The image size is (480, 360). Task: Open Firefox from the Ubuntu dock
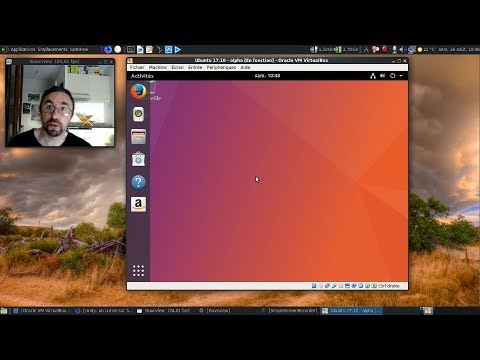138,92
